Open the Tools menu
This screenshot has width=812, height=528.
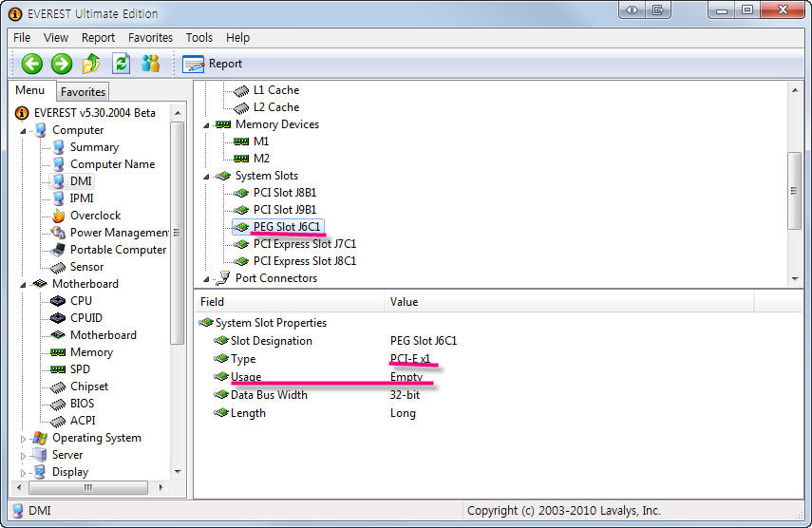(x=199, y=38)
